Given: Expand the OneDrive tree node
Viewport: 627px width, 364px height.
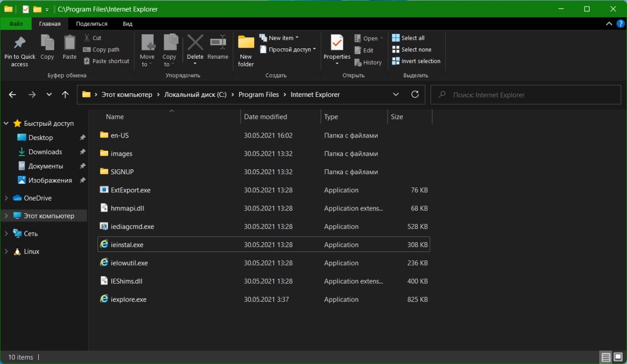Looking at the screenshot, I should point(6,198).
